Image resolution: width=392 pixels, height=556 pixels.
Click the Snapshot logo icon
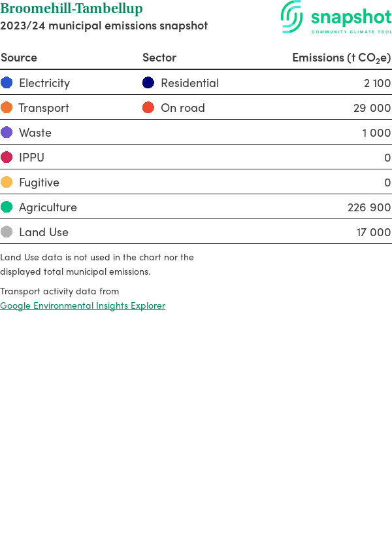tap(292, 16)
